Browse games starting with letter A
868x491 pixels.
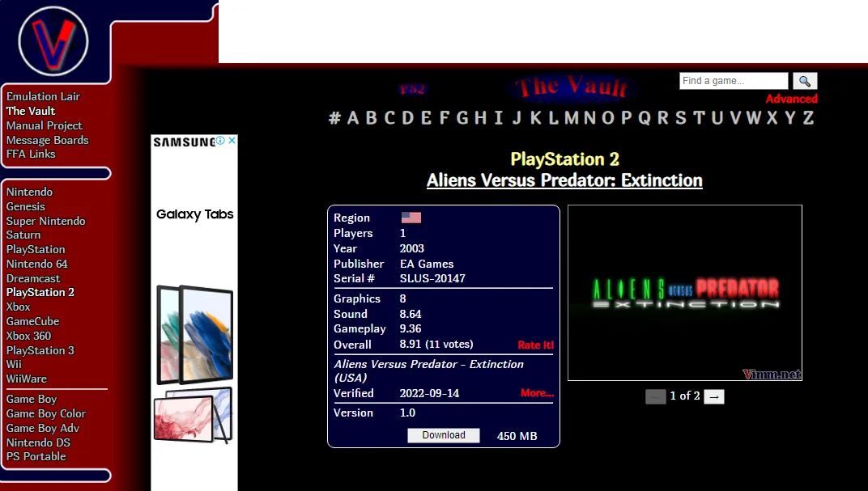(353, 118)
